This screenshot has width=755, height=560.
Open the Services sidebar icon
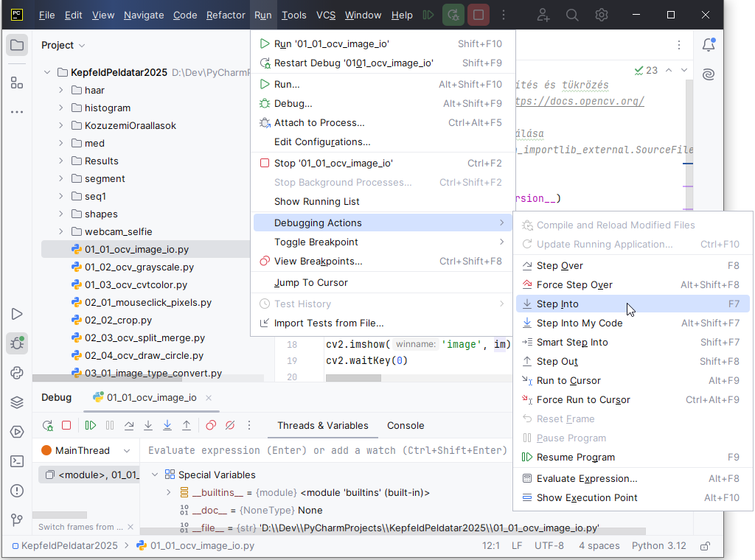click(17, 432)
